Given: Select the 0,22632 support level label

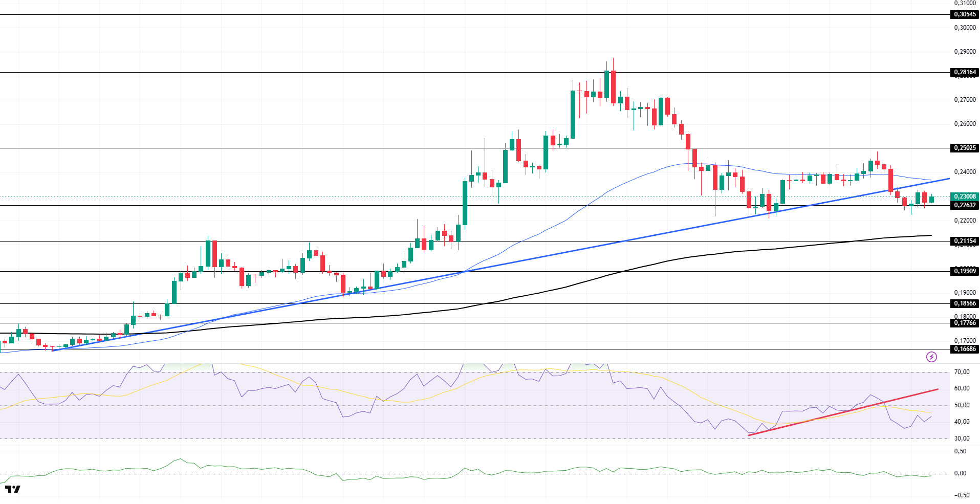Looking at the screenshot, I should [x=965, y=205].
